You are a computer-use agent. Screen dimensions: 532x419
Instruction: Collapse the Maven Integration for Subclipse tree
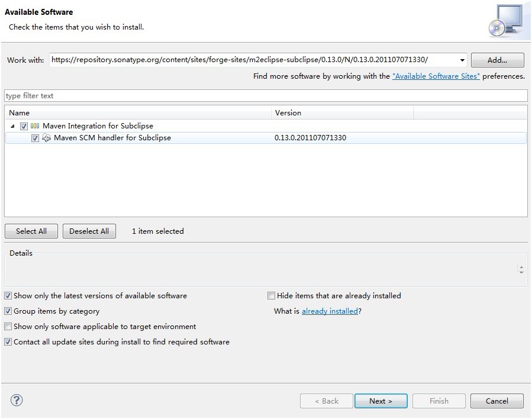click(x=13, y=126)
